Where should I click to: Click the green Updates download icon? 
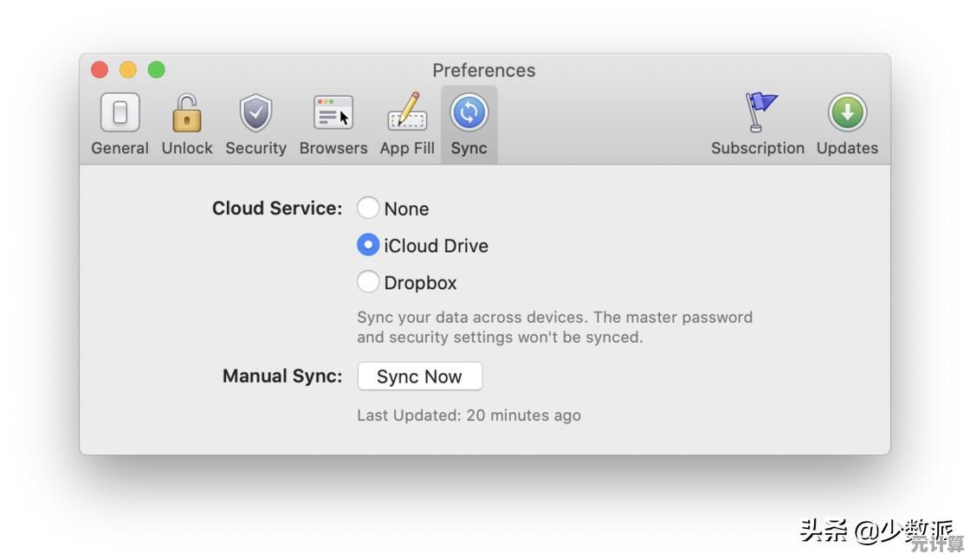pyautogui.click(x=847, y=113)
